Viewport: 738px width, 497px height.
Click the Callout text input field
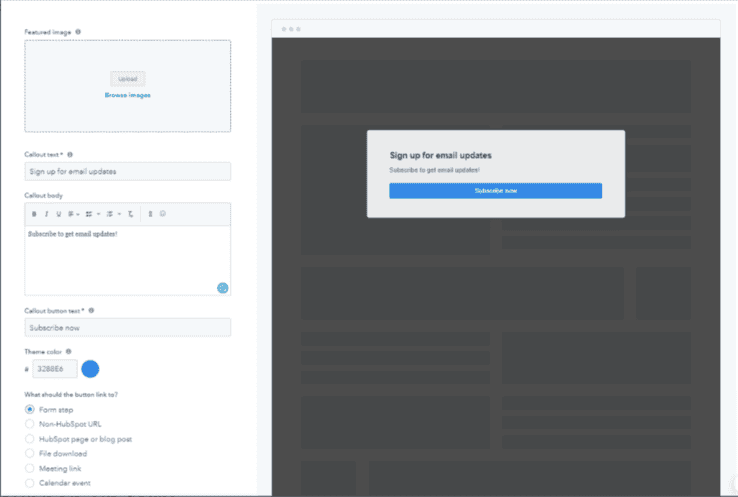(128, 171)
